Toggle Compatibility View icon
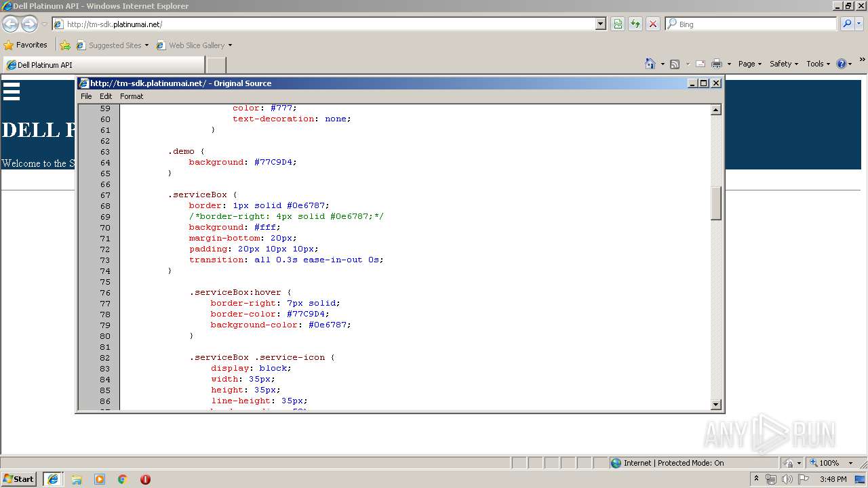Screen dimensions: 868x488 pos(618,24)
